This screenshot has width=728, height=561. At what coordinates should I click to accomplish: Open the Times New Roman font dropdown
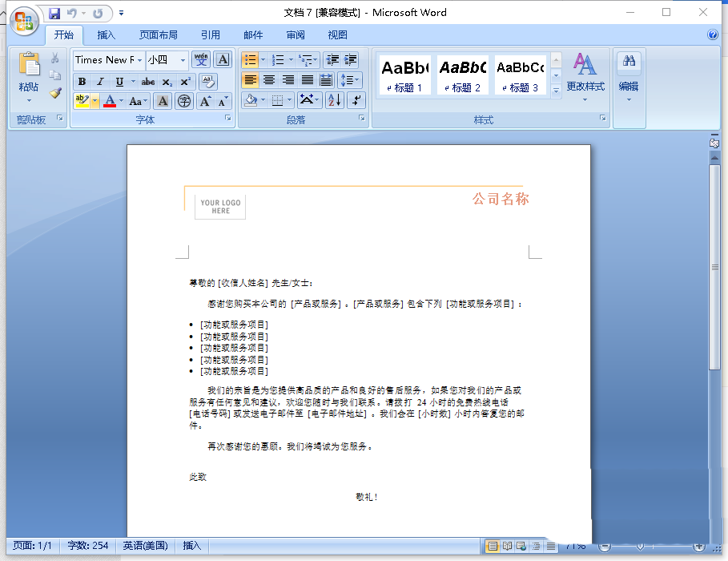(x=140, y=60)
